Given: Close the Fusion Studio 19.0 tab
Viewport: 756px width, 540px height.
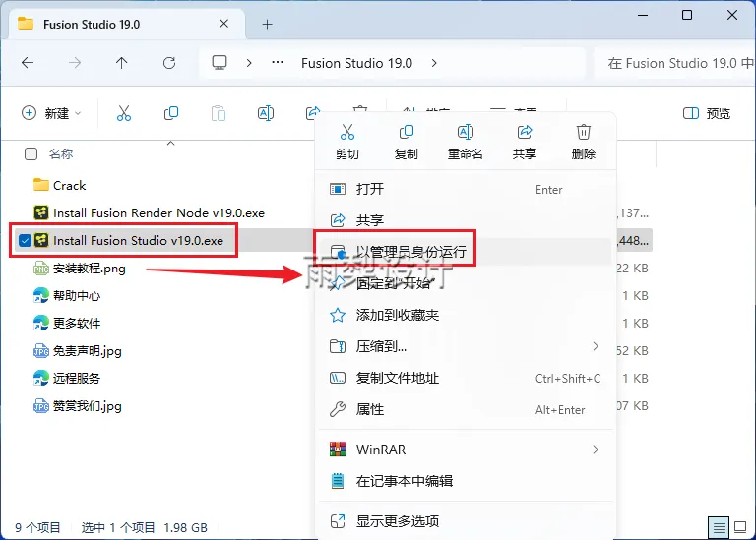Looking at the screenshot, I should 224,24.
